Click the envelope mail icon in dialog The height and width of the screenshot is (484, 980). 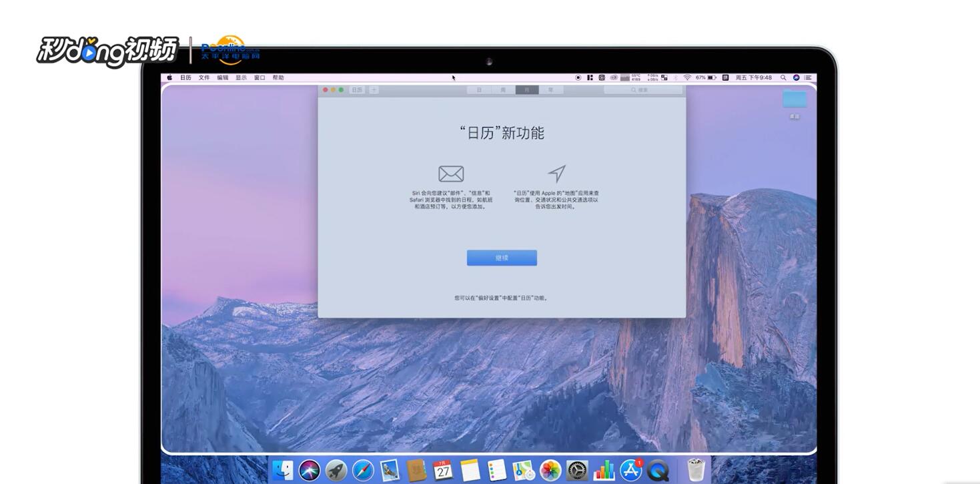(451, 174)
